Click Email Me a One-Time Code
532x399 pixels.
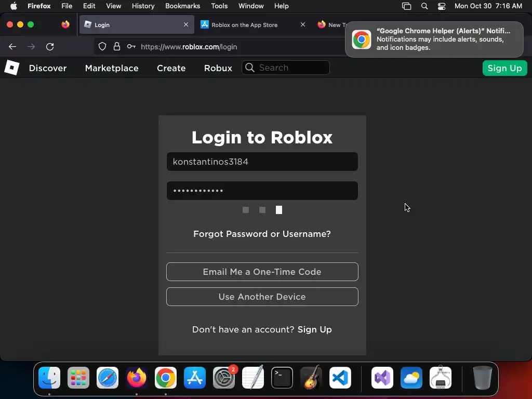click(x=262, y=271)
